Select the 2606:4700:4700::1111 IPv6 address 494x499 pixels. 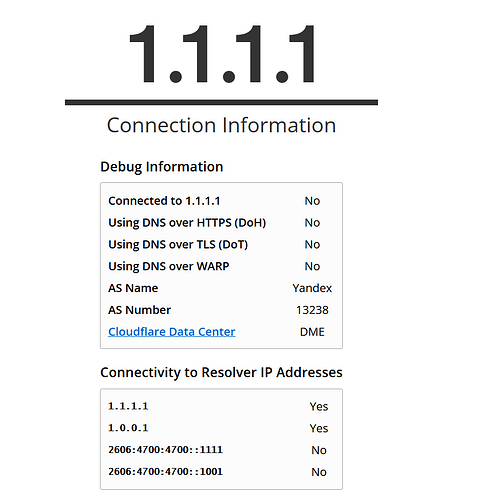click(165, 450)
